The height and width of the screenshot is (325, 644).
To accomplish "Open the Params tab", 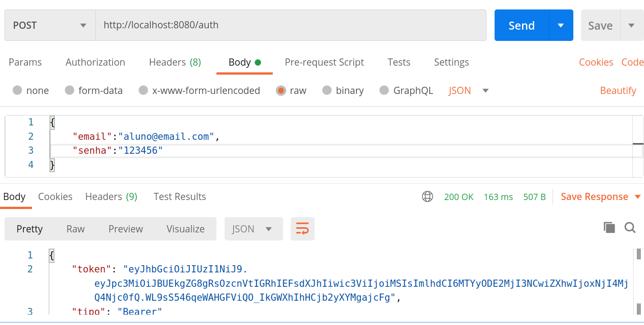I will coord(25,62).
